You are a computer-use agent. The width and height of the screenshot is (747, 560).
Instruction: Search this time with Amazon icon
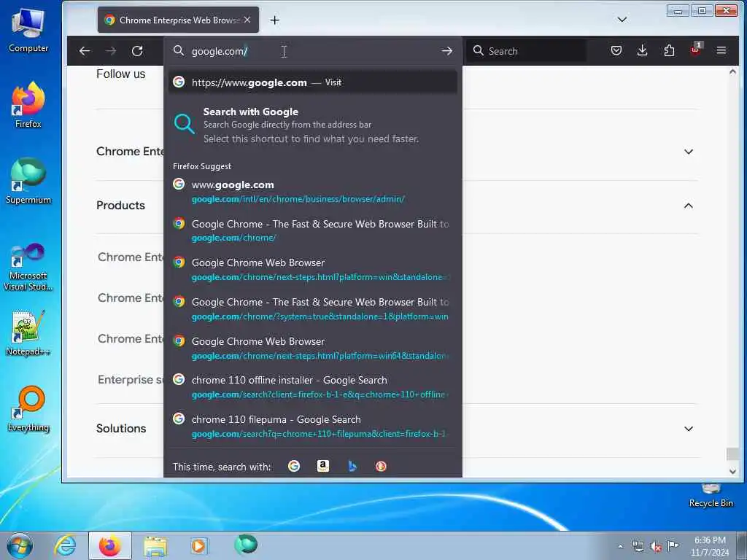[x=323, y=466]
